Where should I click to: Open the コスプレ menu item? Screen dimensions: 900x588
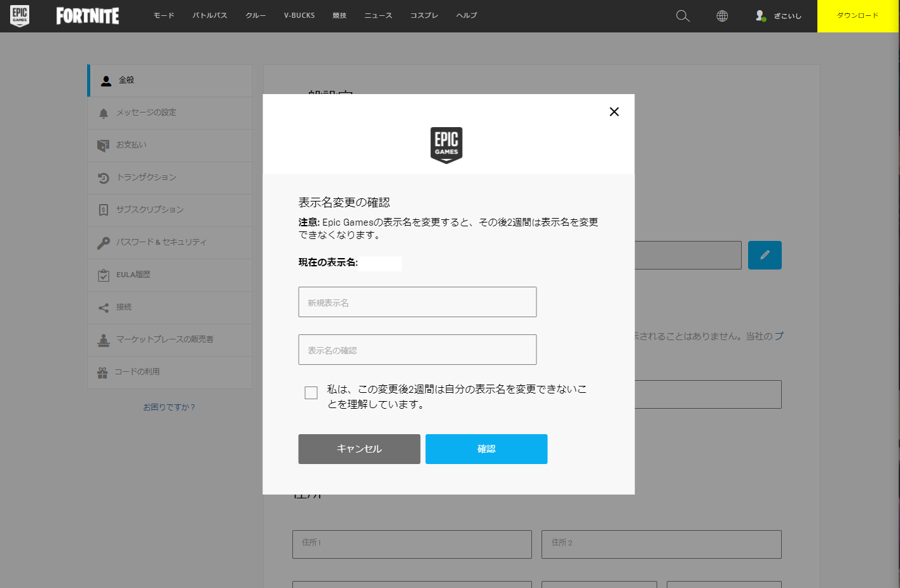pyautogui.click(x=424, y=16)
